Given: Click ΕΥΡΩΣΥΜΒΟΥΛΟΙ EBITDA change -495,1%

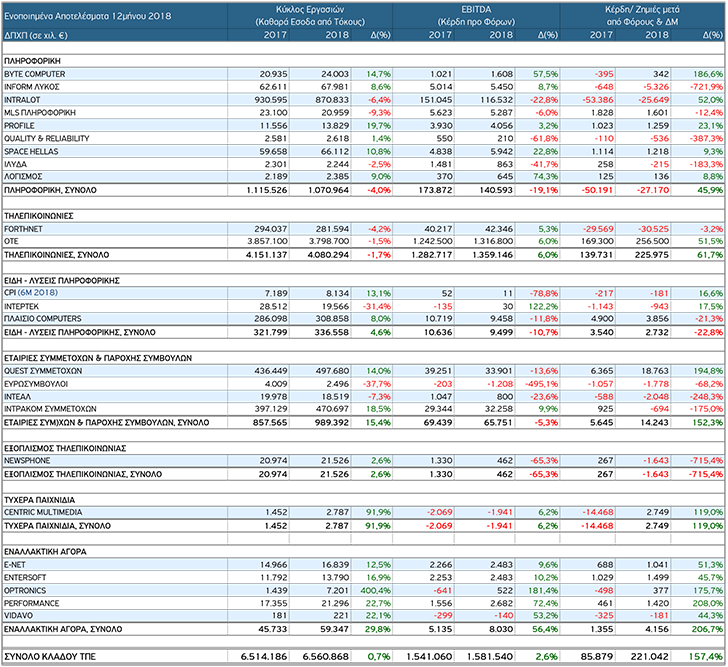Looking at the screenshot, I should click(x=542, y=384).
